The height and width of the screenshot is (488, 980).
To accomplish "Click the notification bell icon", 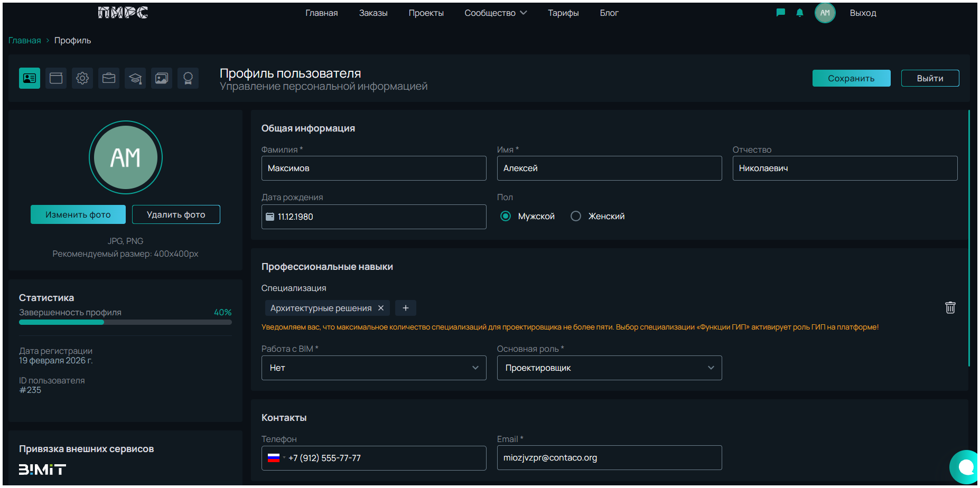I will pyautogui.click(x=799, y=13).
